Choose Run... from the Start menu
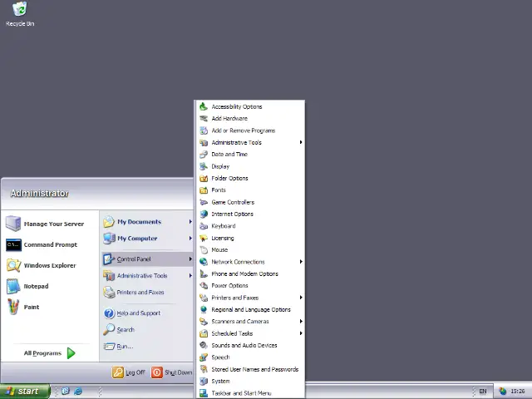This screenshot has height=399, width=532. 147,346
